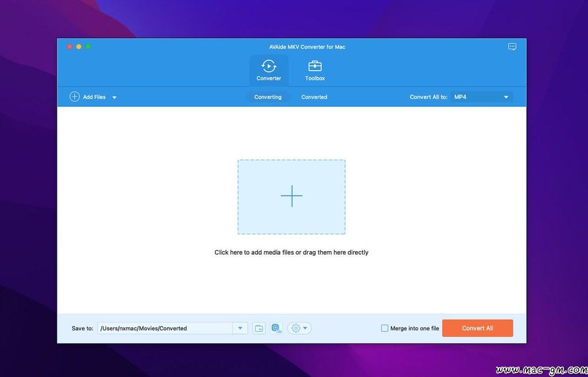Screen dimensions: 588x377
Task: Switch to the Converted tab
Action: 314,97
